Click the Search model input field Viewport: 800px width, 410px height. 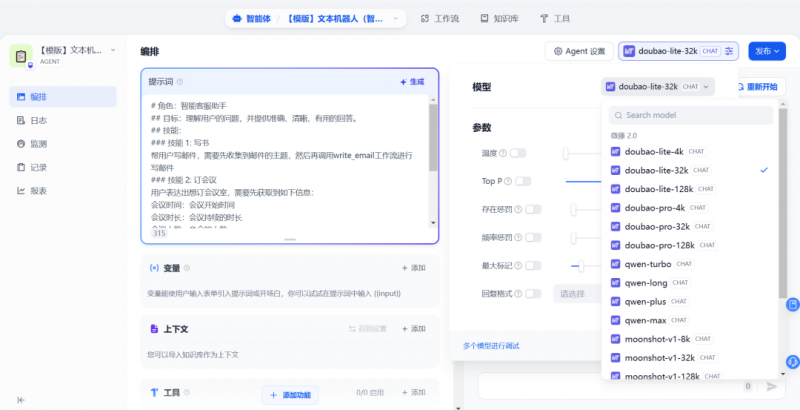(x=691, y=115)
